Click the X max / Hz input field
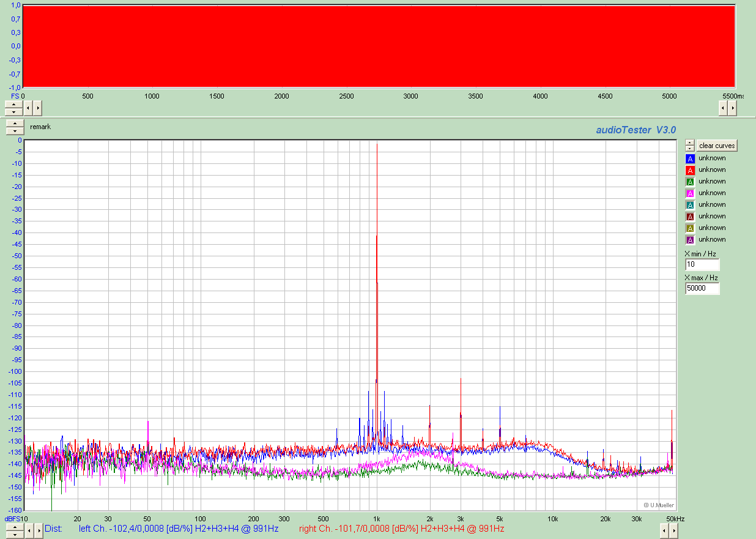Screen dimensions: 756x539 (702, 288)
